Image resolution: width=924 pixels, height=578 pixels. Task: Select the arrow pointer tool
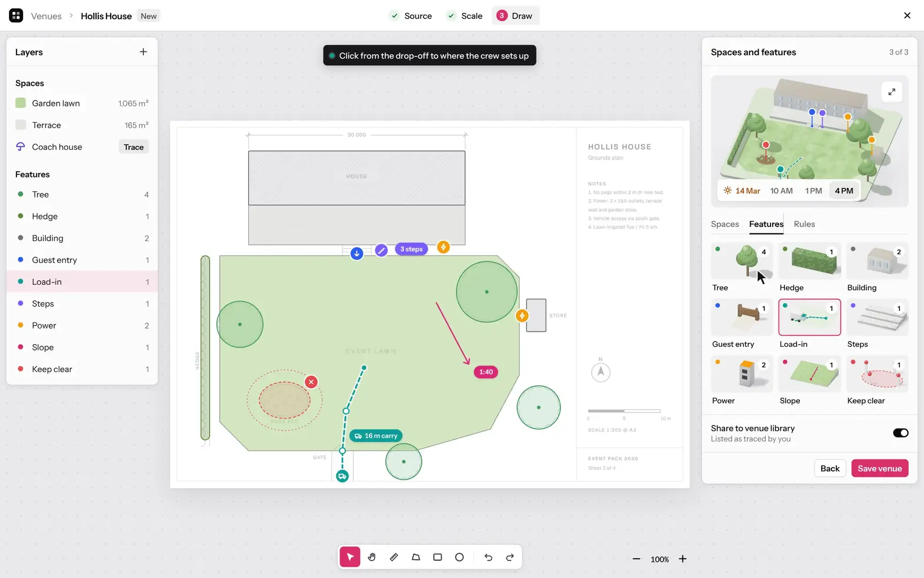pos(350,557)
